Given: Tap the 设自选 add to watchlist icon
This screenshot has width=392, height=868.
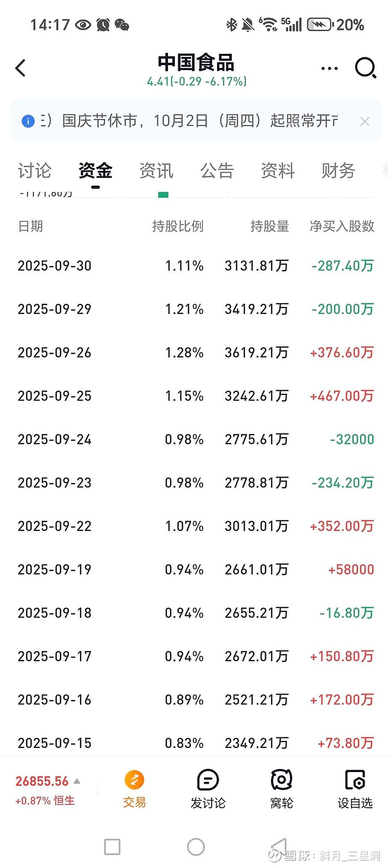Looking at the screenshot, I should pos(355,780).
